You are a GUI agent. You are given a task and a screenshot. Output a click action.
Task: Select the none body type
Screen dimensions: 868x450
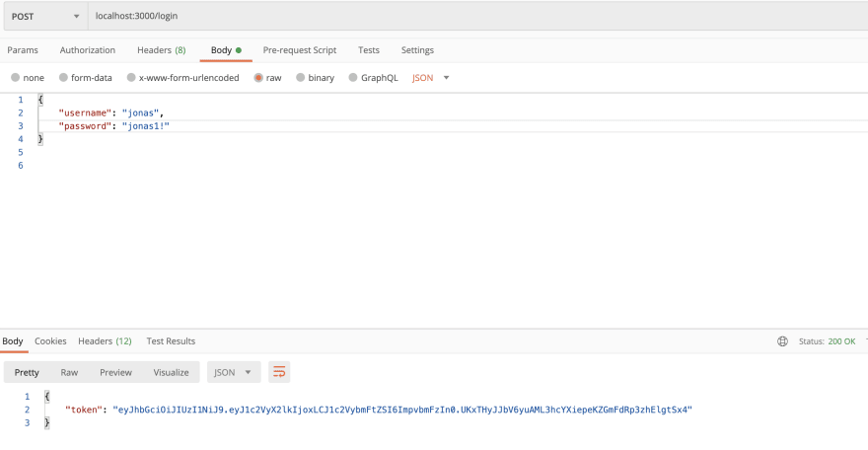[x=16, y=78]
